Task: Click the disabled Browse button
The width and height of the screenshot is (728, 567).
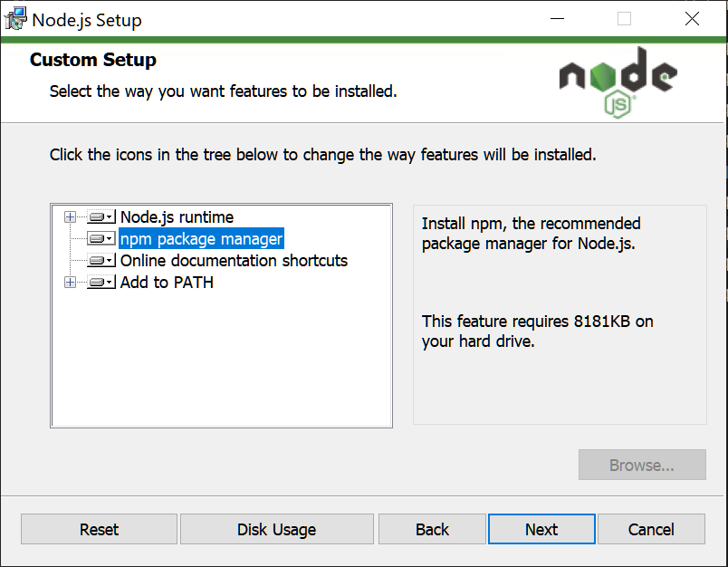Action: coord(642,465)
